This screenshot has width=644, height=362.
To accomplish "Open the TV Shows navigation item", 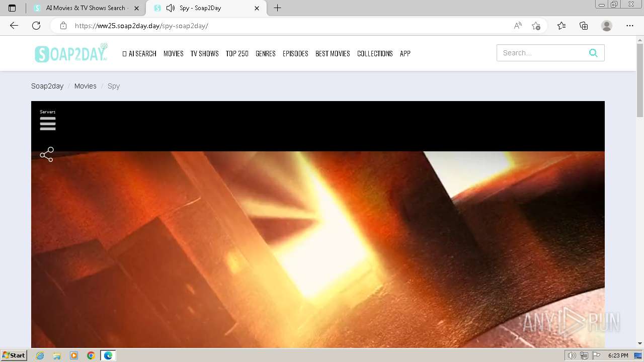I will coord(204,53).
